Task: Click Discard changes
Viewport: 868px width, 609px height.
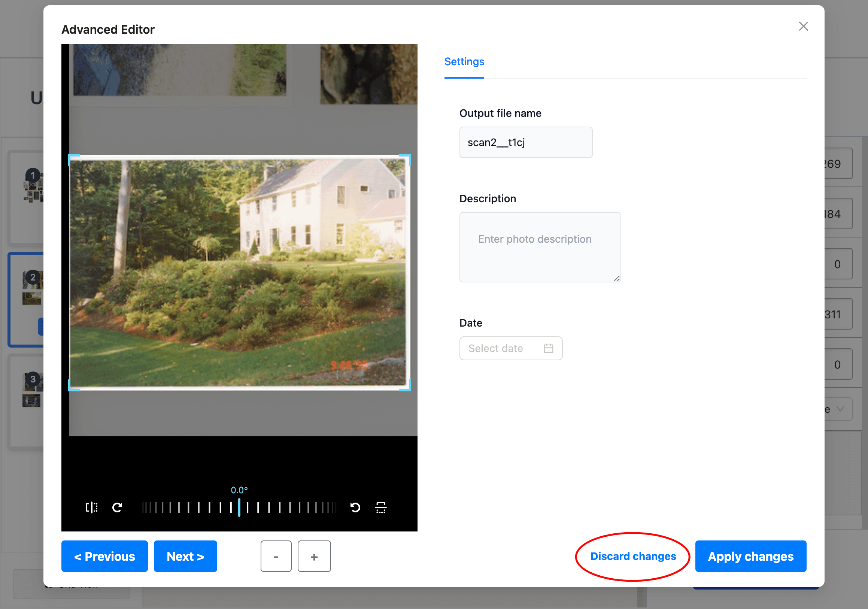Action: coord(633,556)
